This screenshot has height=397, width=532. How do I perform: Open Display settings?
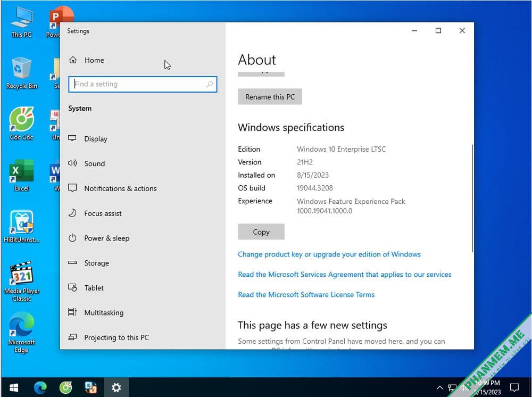(143, 139)
